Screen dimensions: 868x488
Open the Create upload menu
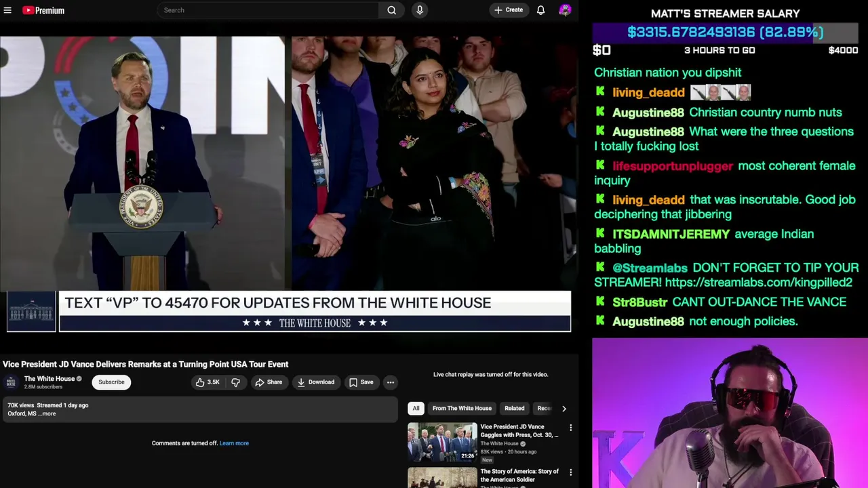(x=509, y=10)
